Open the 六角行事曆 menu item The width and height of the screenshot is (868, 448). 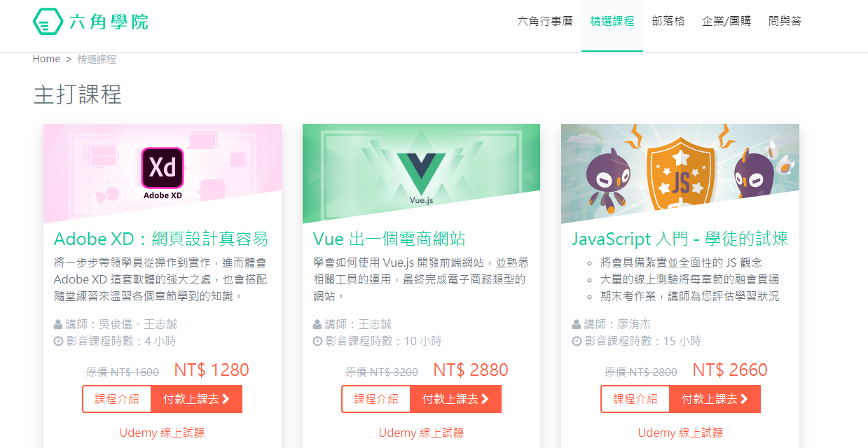point(544,21)
